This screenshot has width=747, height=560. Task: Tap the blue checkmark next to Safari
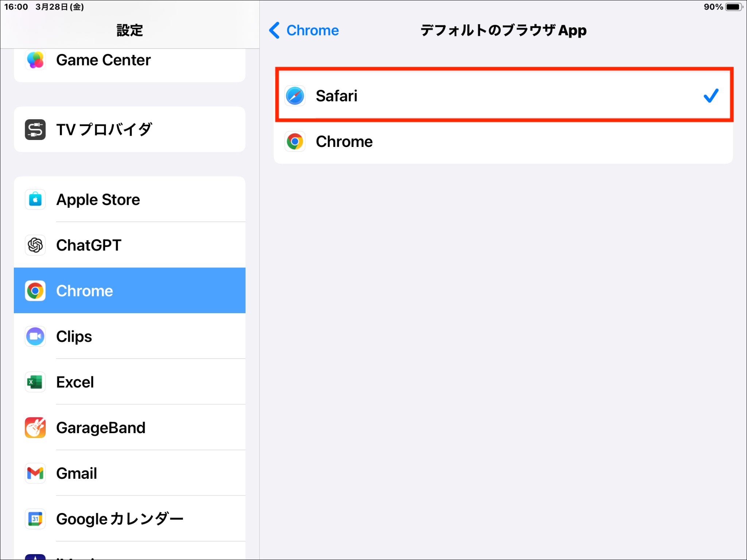point(711,96)
